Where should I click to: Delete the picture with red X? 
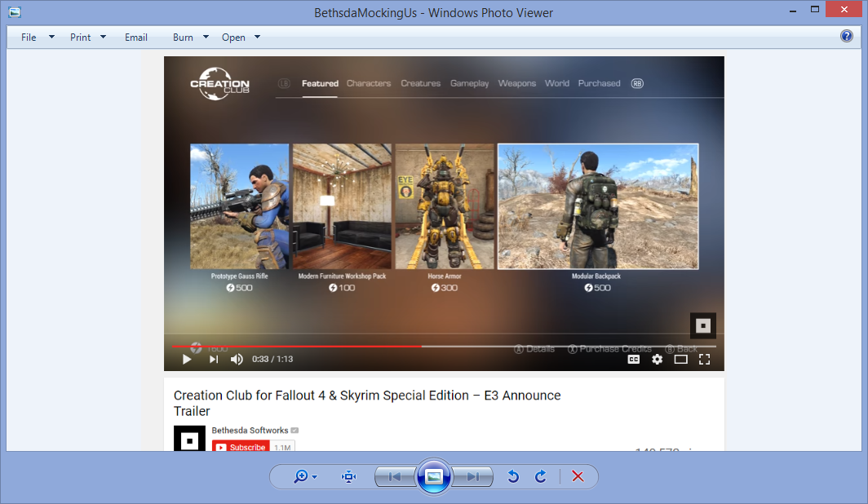(578, 476)
